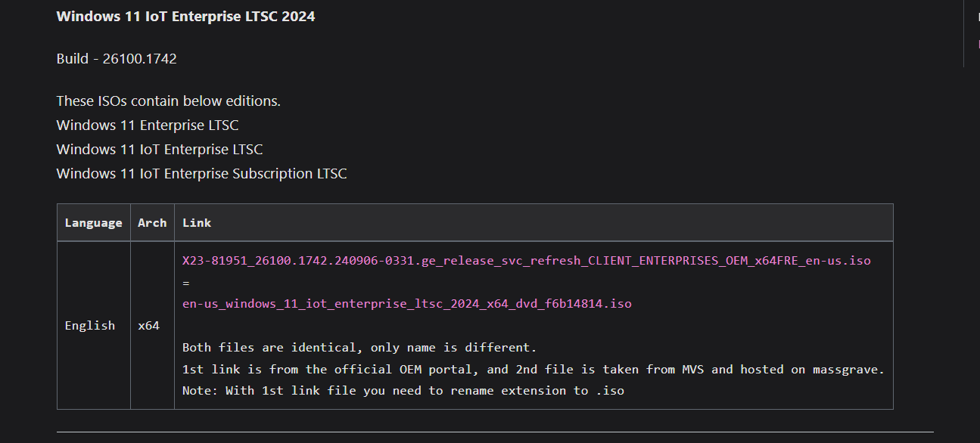Select the 'Windows 11 Enterprise LTSC' edition line

click(148, 125)
